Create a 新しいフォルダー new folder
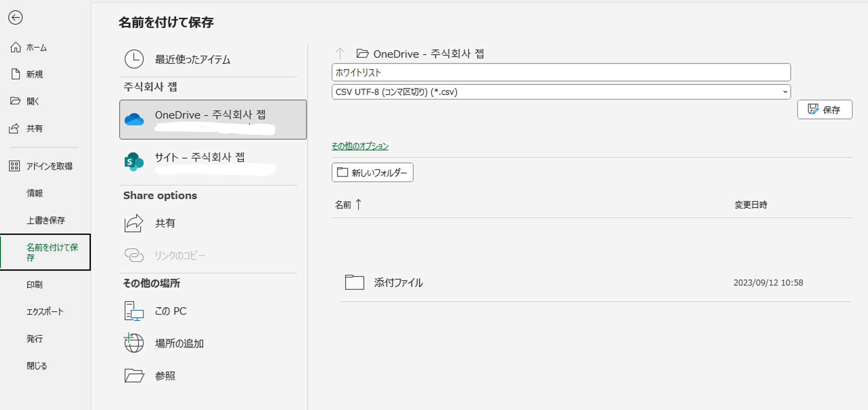The height and width of the screenshot is (410, 868). click(x=372, y=173)
